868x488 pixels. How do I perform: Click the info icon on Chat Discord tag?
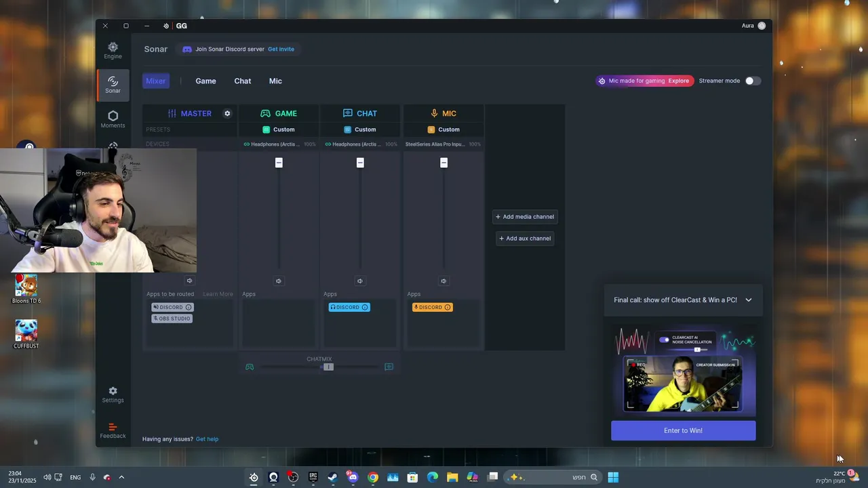[365, 307]
